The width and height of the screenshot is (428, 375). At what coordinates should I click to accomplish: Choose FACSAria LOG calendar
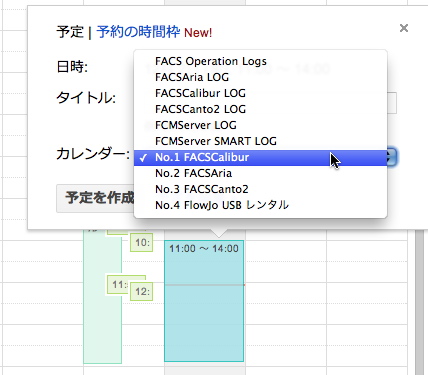260,77
